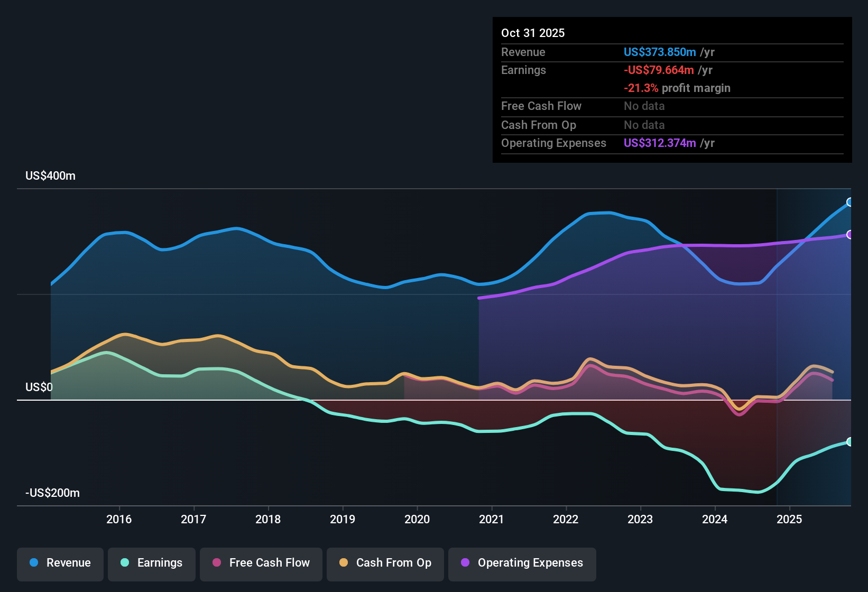The width and height of the screenshot is (868, 592).
Task: Click the blue Revenue end-point marker
Action: [850, 202]
